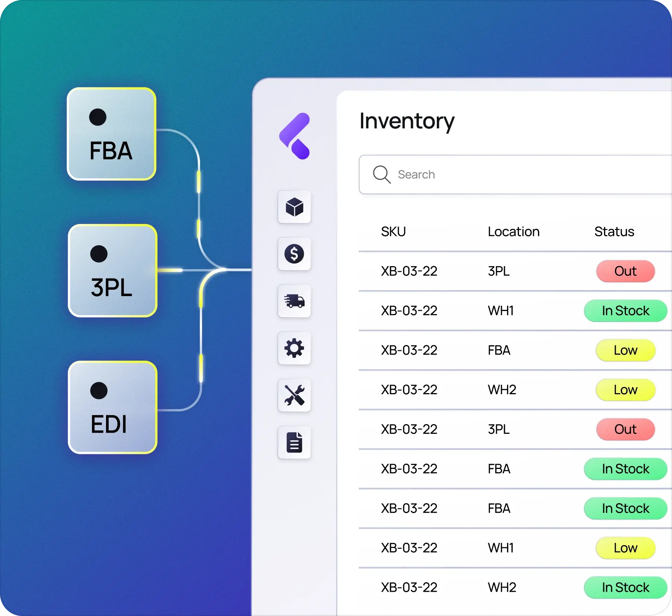Click the black dot on EDI card
Image resolution: width=672 pixels, height=616 pixels.
(99, 391)
